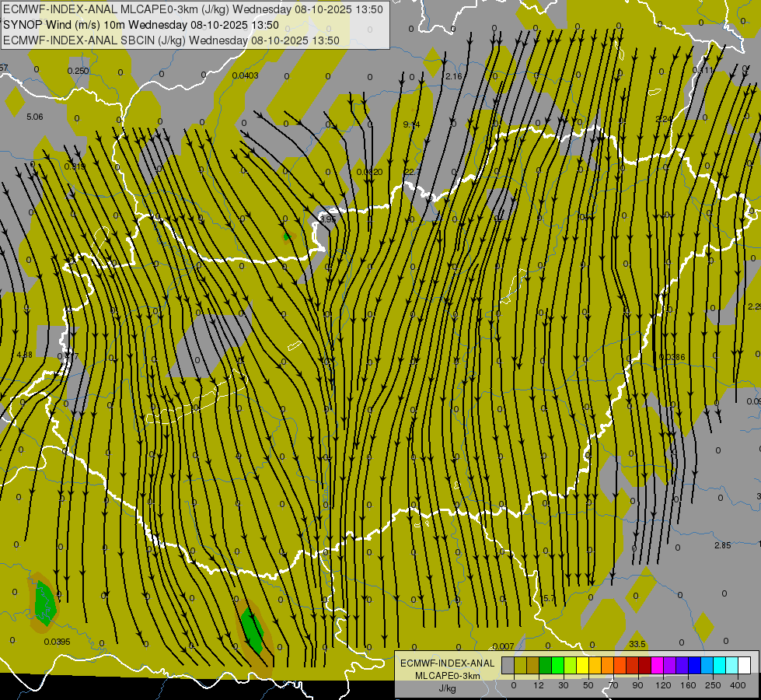This screenshot has height=700, width=761.
Task: Click the MLCAPE0-3km title line in header
Action: [x=193, y=9]
